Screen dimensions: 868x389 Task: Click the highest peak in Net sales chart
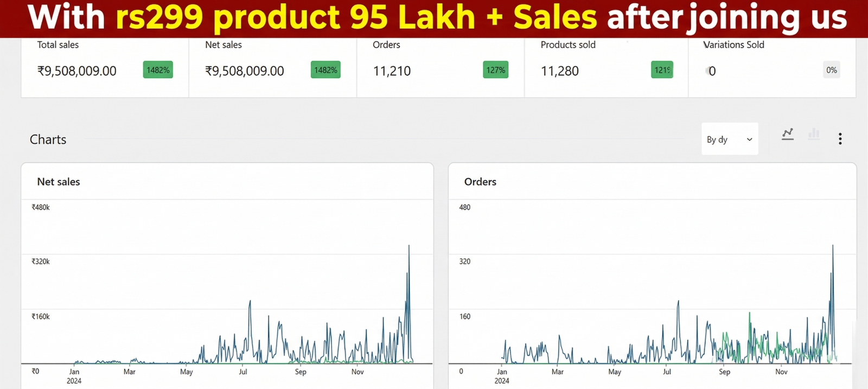(x=409, y=246)
